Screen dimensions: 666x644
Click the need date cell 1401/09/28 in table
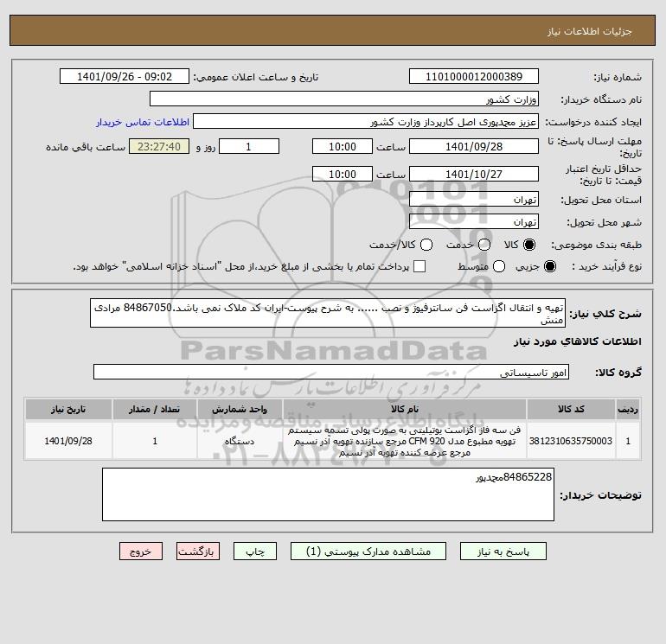click(x=68, y=441)
